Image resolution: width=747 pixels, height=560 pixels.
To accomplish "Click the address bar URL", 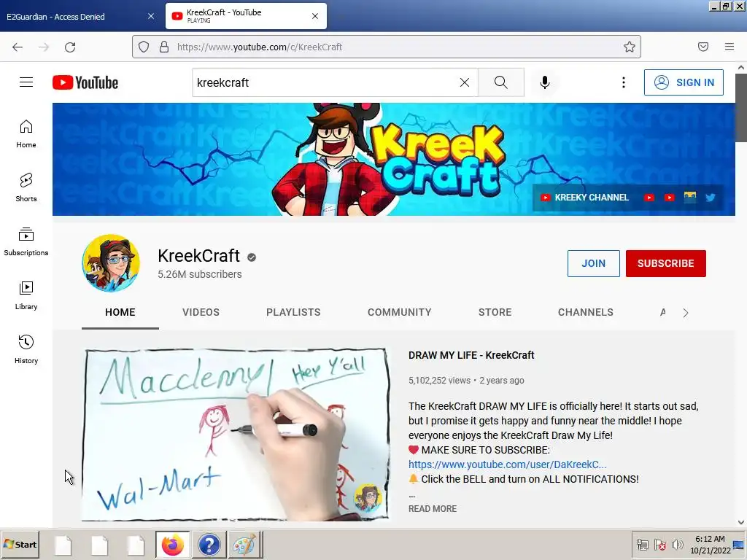I will click(260, 47).
